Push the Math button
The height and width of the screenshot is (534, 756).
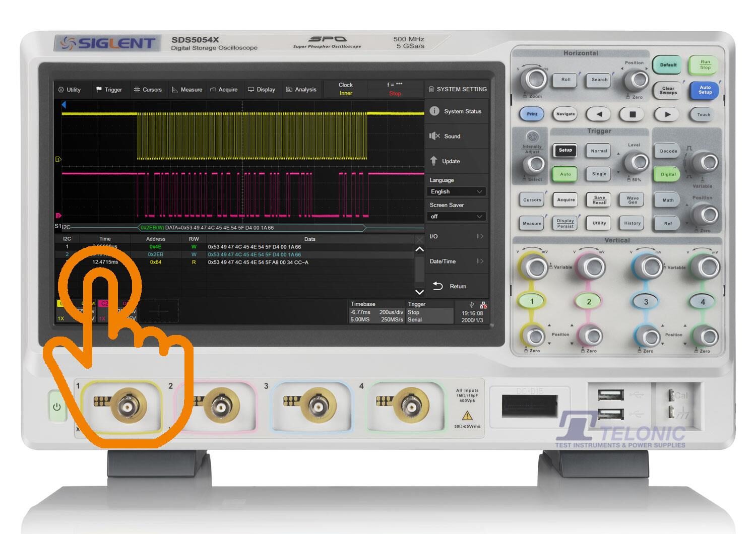point(668,200)
